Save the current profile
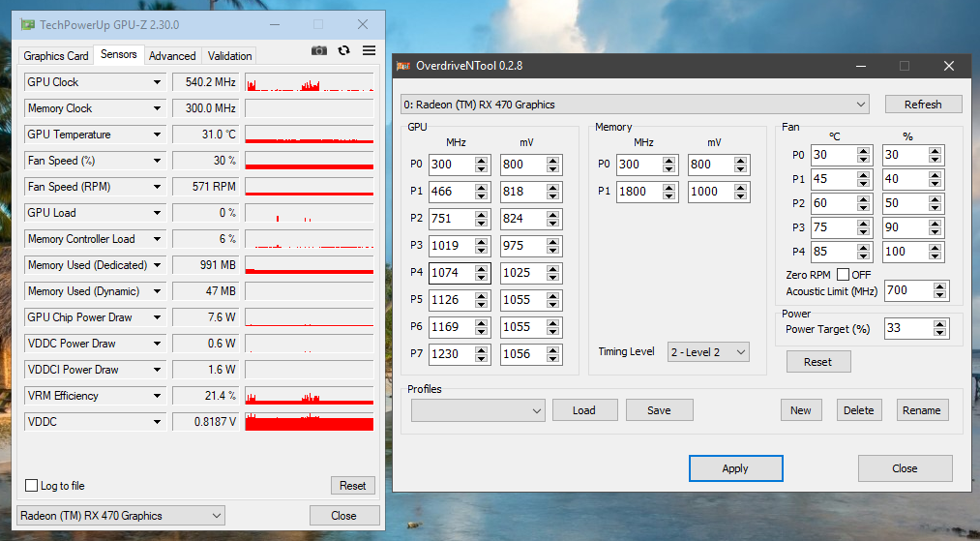Screen dimensions: 980x541 click(x=660, y=410)
